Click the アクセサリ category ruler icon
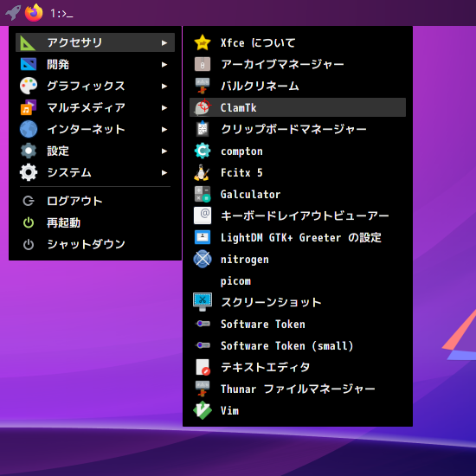The image size is (476, 476). [x=28, y=42]
